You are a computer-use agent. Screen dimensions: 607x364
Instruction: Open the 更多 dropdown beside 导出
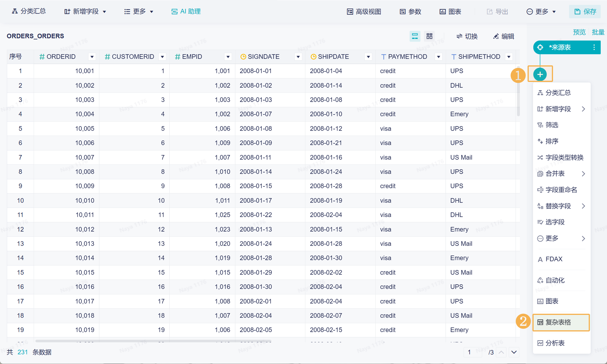tap(541, 11)
